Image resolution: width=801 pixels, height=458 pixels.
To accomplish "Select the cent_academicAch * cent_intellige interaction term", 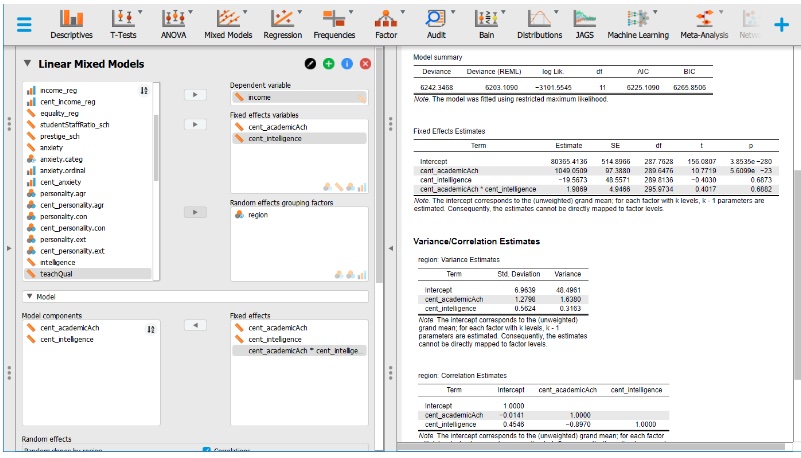I will tap(299, 351).
